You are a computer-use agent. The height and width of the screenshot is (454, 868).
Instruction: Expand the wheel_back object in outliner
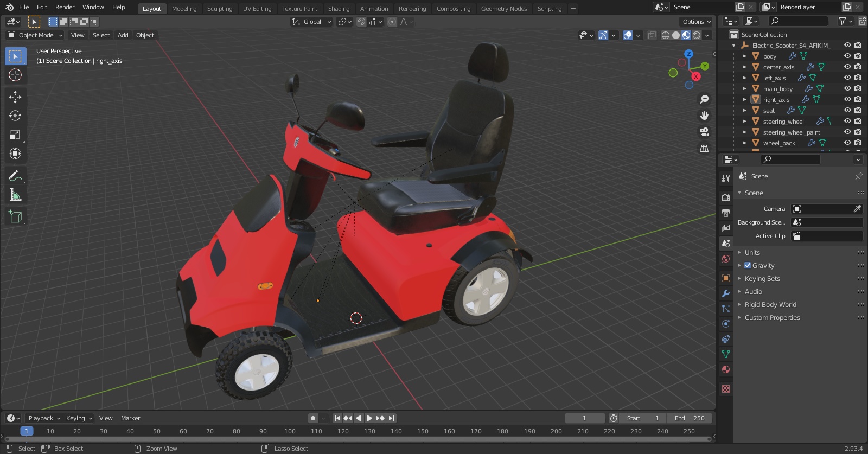point(745,143)
